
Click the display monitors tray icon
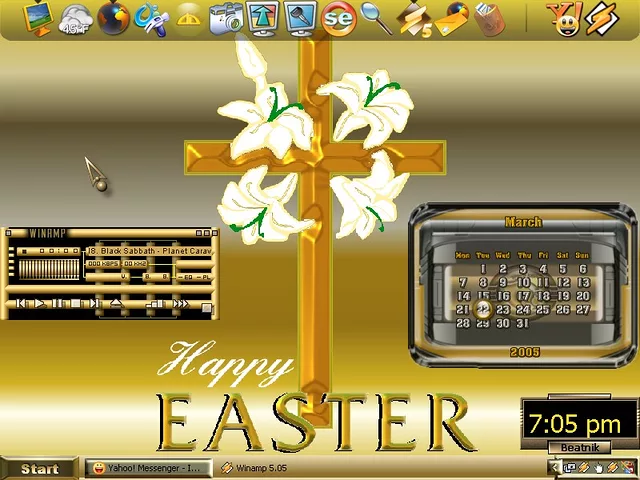coord(569,468)
